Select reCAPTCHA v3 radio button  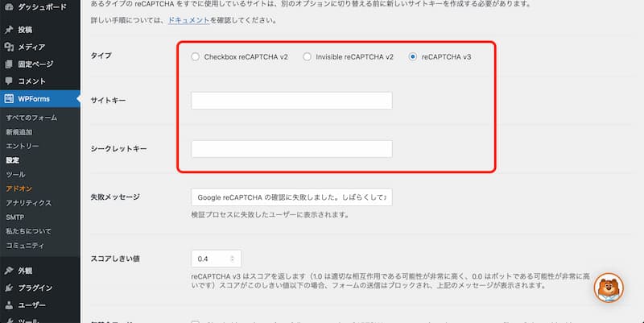[x=412, y=56]
